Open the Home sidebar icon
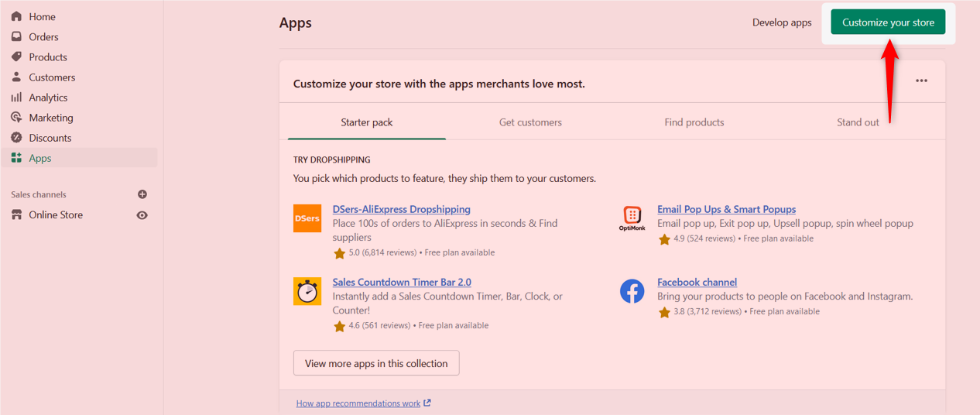 (x=16, y=16)
